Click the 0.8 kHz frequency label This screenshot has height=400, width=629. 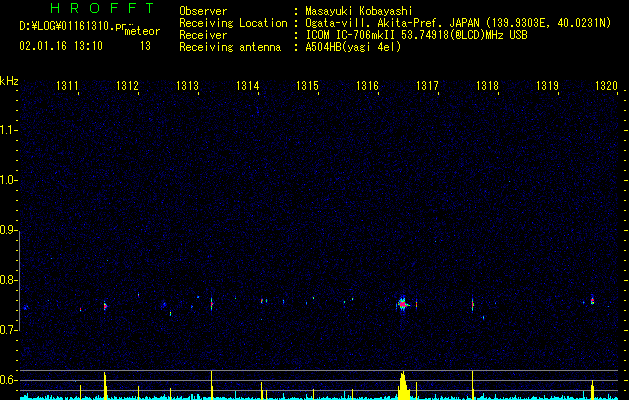[x=8, y=280]
